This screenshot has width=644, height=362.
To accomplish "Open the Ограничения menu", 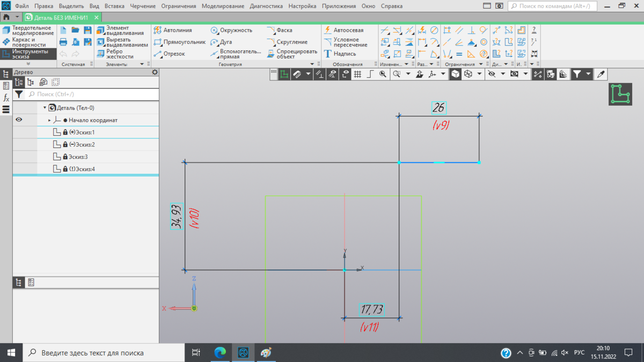I will click(178, 6).
